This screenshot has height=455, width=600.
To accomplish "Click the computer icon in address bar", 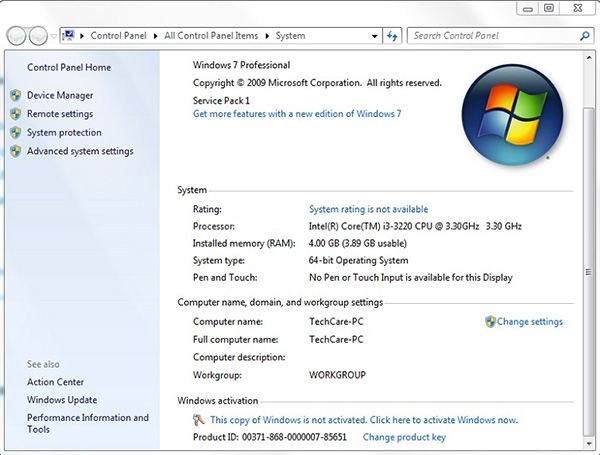I will [x=68, y=36].
